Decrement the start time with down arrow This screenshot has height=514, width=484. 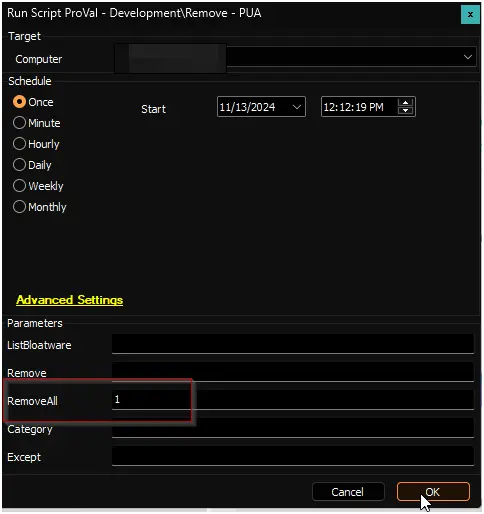[405, 110]
